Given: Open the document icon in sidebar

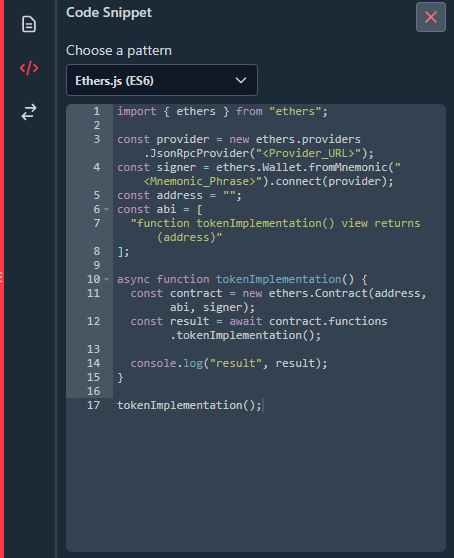Looking at the screenshot, I should coord(29,24).
